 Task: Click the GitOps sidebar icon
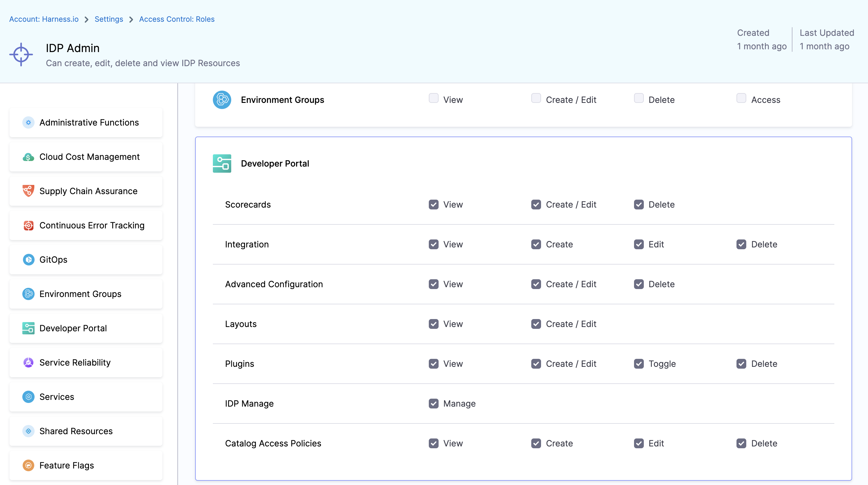click(28, 260)
